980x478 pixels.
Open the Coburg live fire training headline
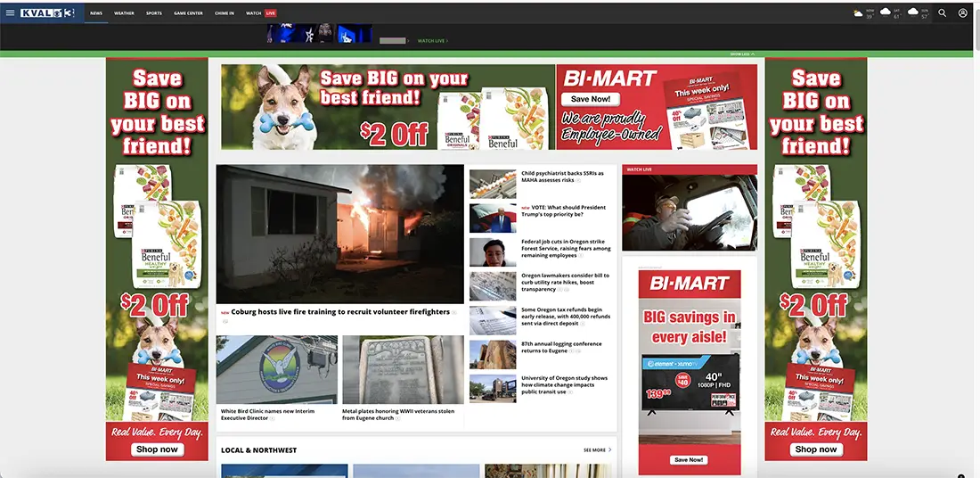point(340,311)
